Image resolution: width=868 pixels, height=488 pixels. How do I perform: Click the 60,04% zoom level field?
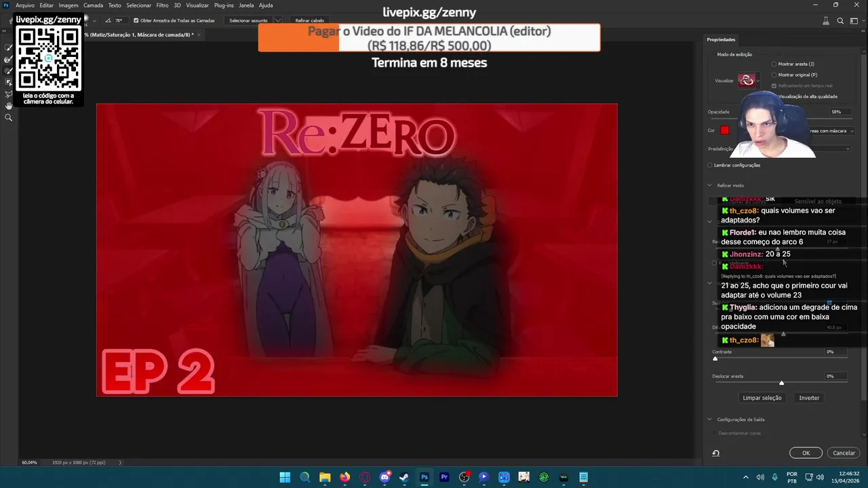pos(29,462)
